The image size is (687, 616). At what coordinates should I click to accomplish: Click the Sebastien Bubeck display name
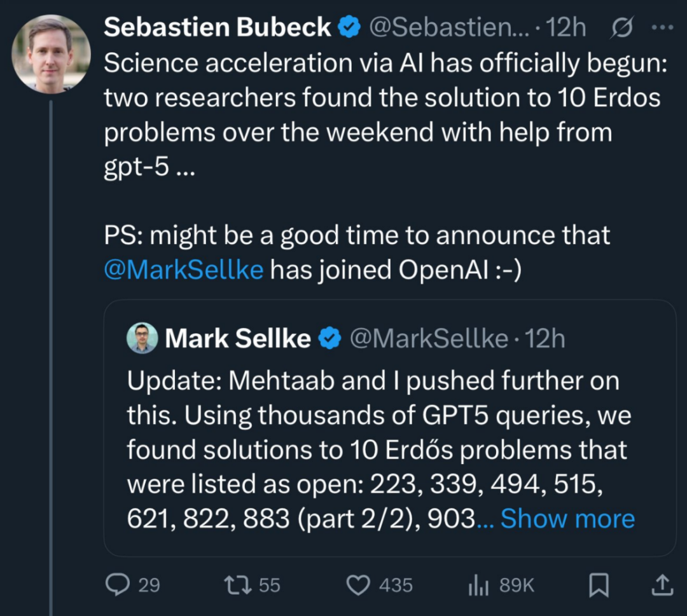pos(217,27)
